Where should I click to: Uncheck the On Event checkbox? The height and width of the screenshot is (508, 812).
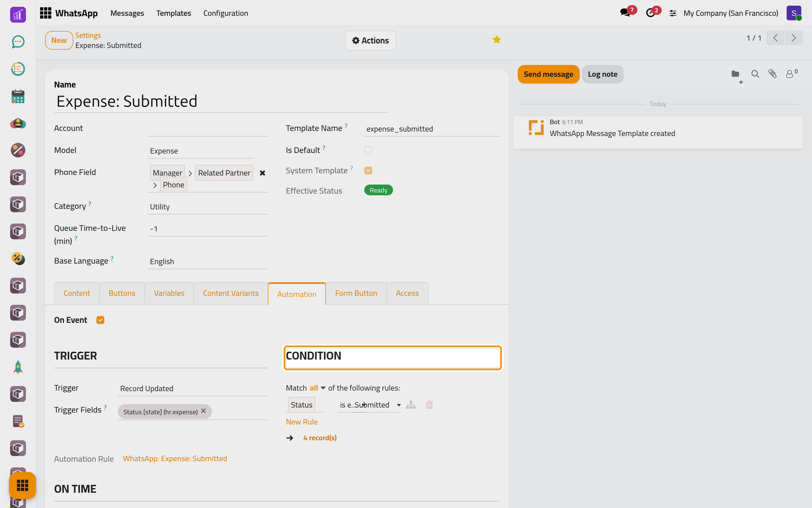click(x=100, y=320)
